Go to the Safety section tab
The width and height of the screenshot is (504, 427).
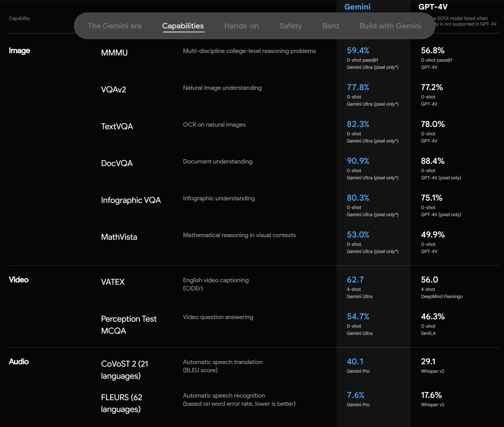click(291, 26)
